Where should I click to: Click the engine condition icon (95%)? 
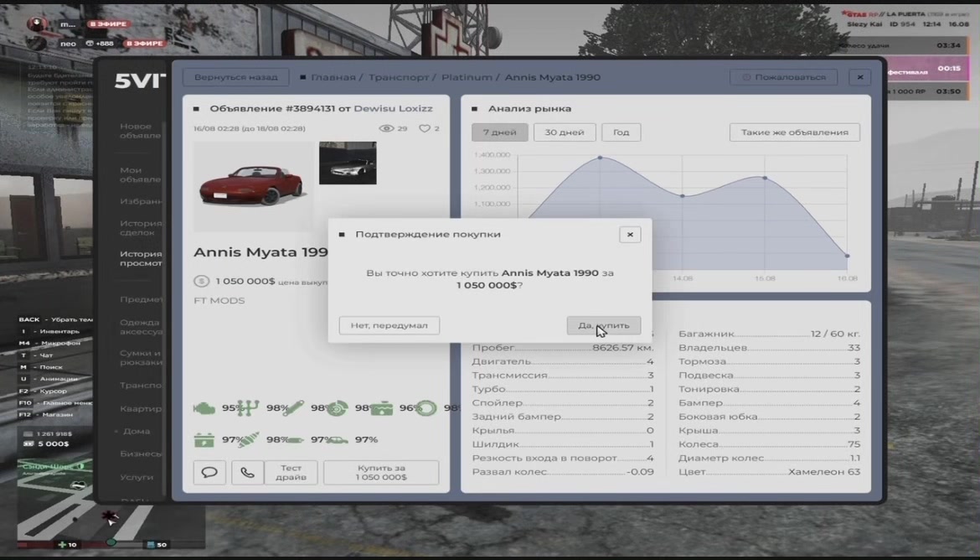coord(204,408)
